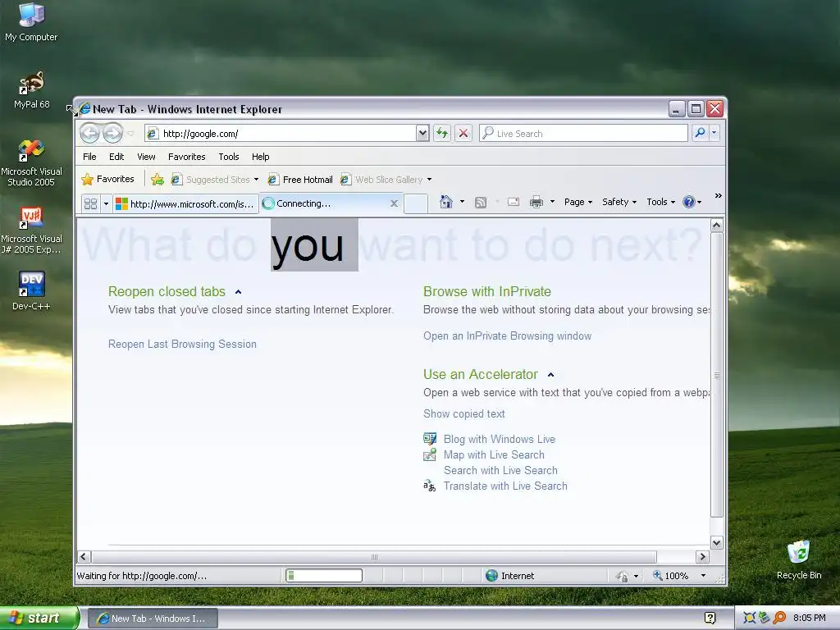Image resolution: width=840 pixels, height=630 pixels.
Task: Click the Forward navigation button
Action: point(112,133)
